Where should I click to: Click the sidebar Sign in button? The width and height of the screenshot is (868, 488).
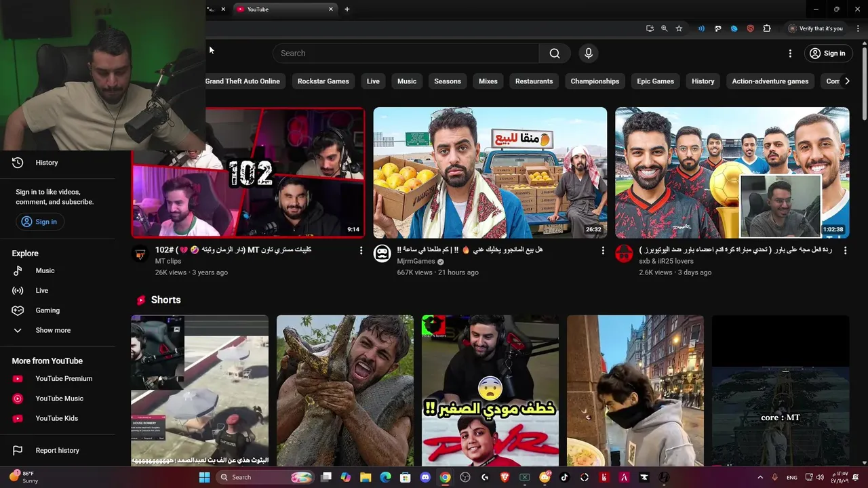(39, 222)
